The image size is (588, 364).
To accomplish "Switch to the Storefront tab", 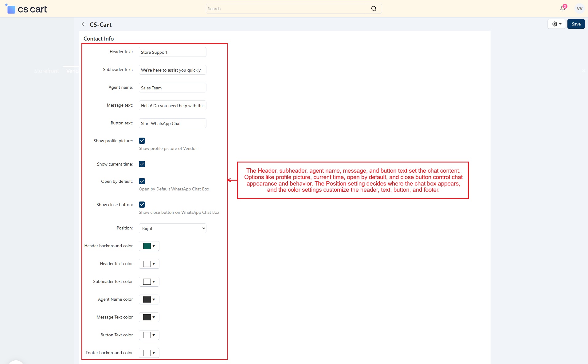I will pos(46,71).
